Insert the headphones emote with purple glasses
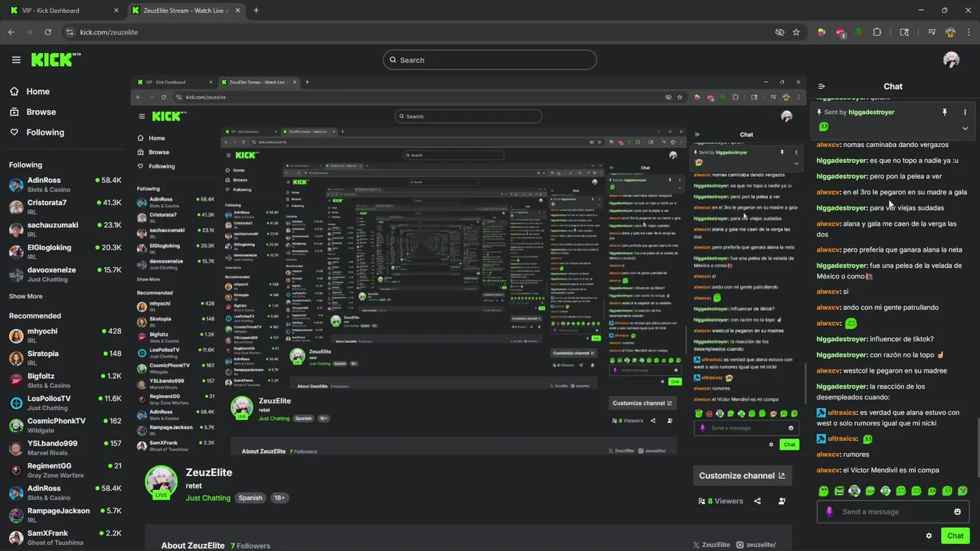This screenshot has width=980, height=551. (854, 491)
